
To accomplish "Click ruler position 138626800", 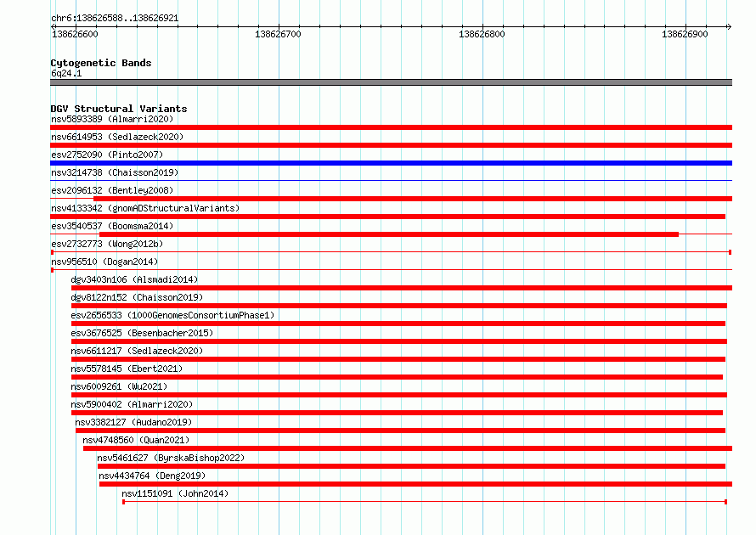I will click(x=482, y=34).
